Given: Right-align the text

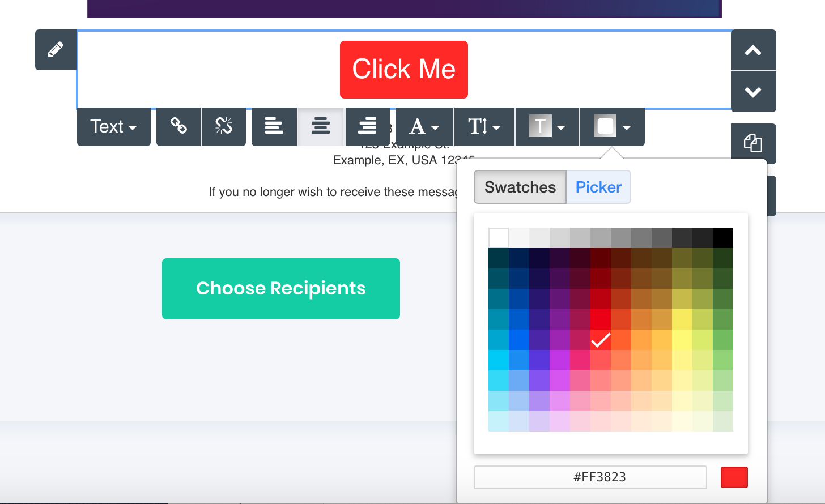Looking at the screenshot, I should click(367, 126).
